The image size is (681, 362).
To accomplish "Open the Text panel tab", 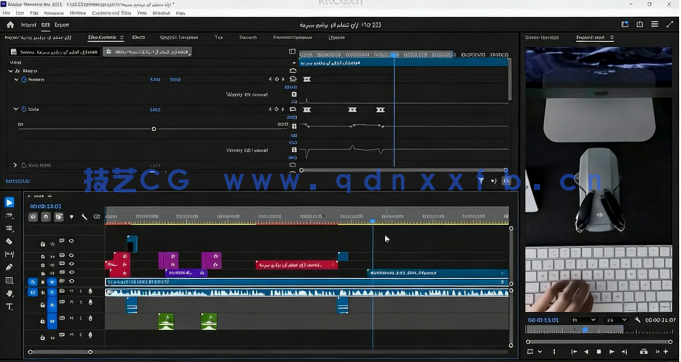I will pos(218,37).
